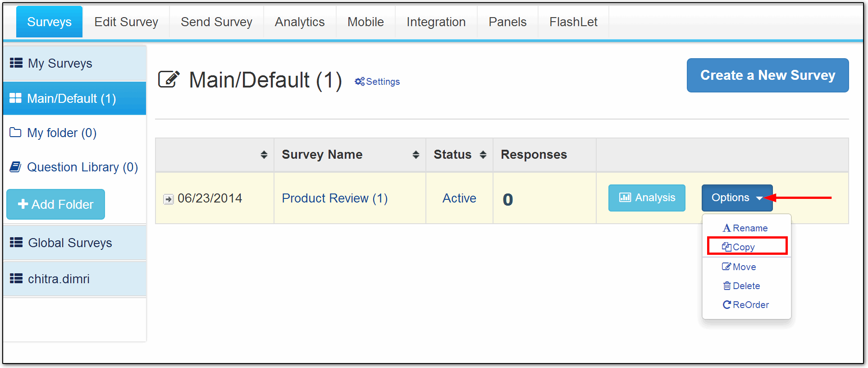Open the Options dropdown

(x=737, y=198)
